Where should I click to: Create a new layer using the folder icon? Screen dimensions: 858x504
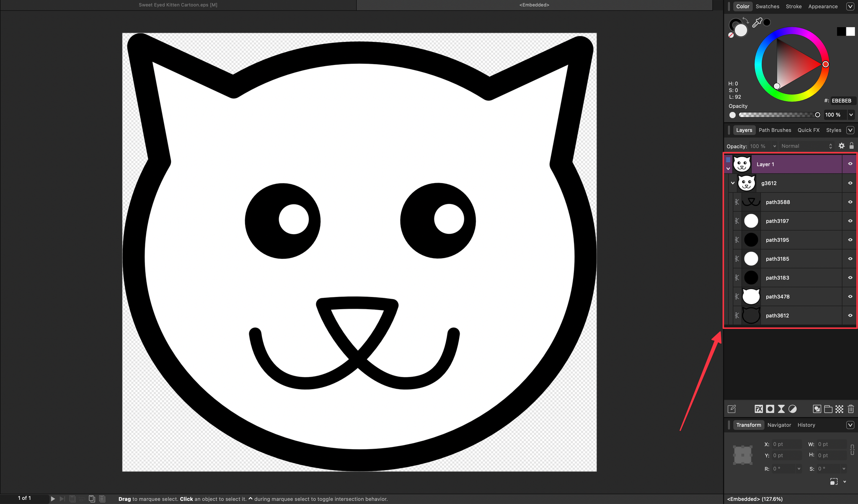829,409
